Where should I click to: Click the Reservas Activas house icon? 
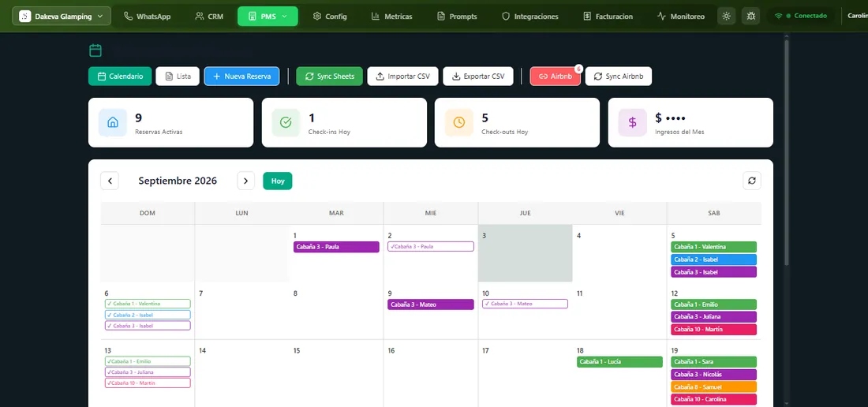tap(113, 123)
